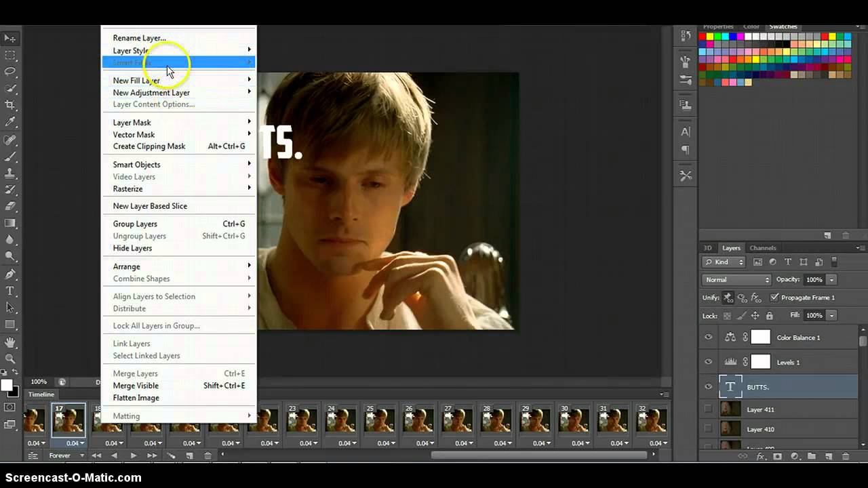Screen dimensions: 868x488
Task: Open the Fill value dropdown arrow
Action: (x=831, y=316)
